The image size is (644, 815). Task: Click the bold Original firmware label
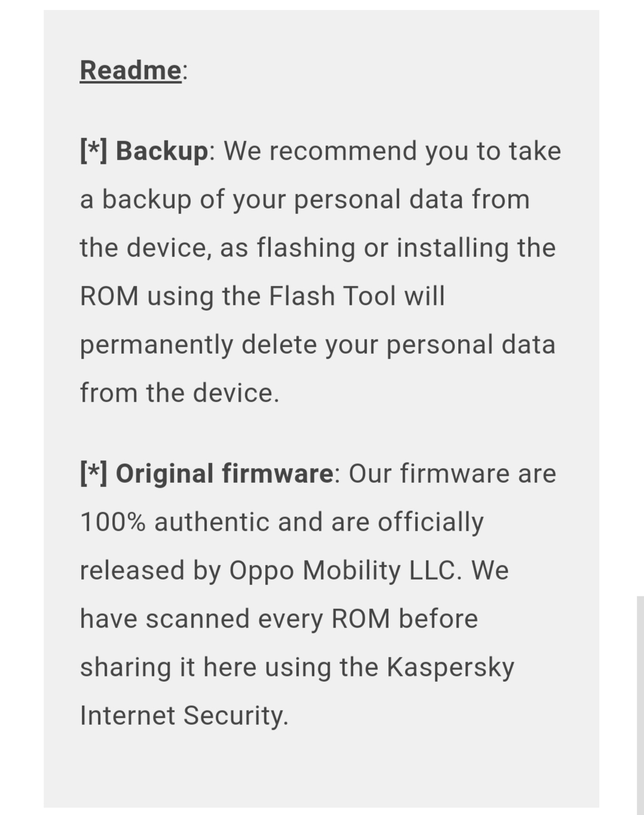[x=224, y=473]
